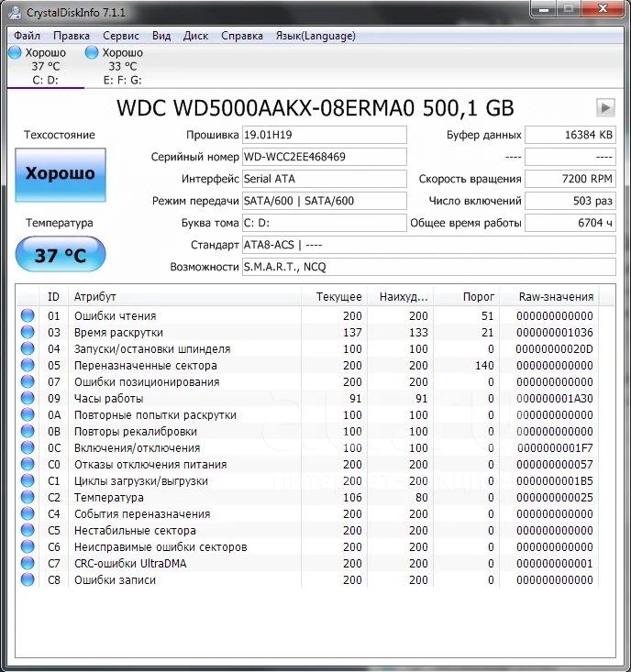Click the big Хорошо health status button

pos(61,175)
